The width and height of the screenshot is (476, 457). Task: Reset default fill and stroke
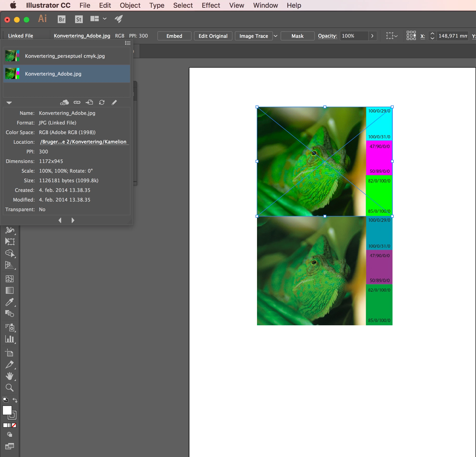[5, 400]
